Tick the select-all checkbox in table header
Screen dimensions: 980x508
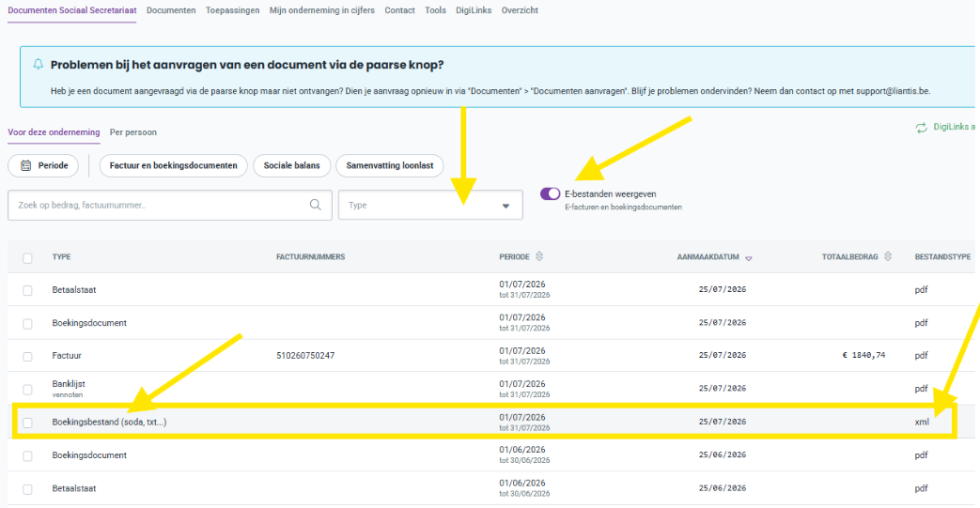pyautogui.click(x=27, y=258)
